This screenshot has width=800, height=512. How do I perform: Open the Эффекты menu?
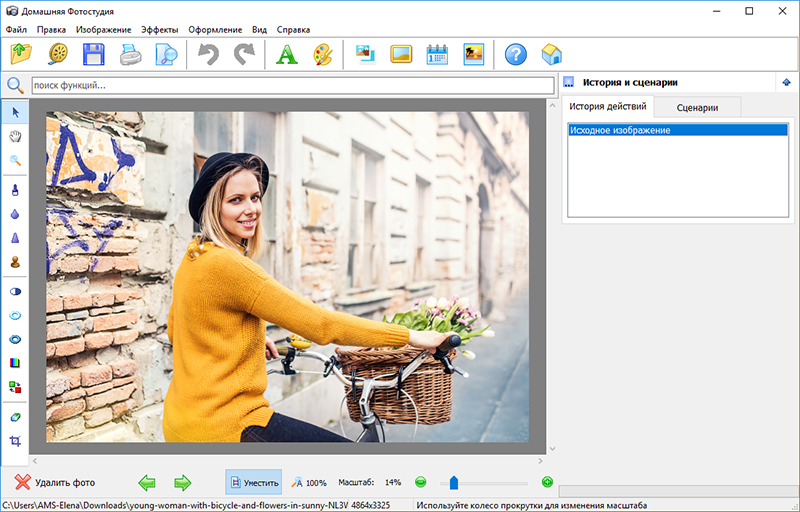[160, 30]
